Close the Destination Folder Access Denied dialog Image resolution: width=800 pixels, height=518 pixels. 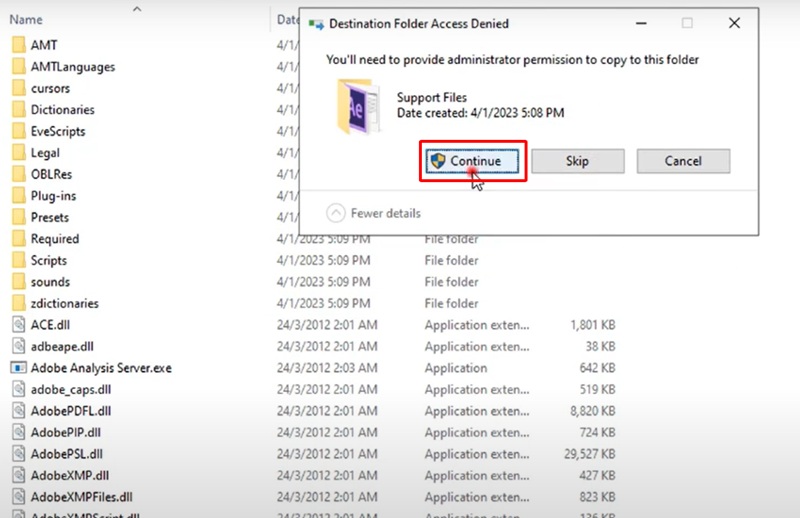pos(734,23)
